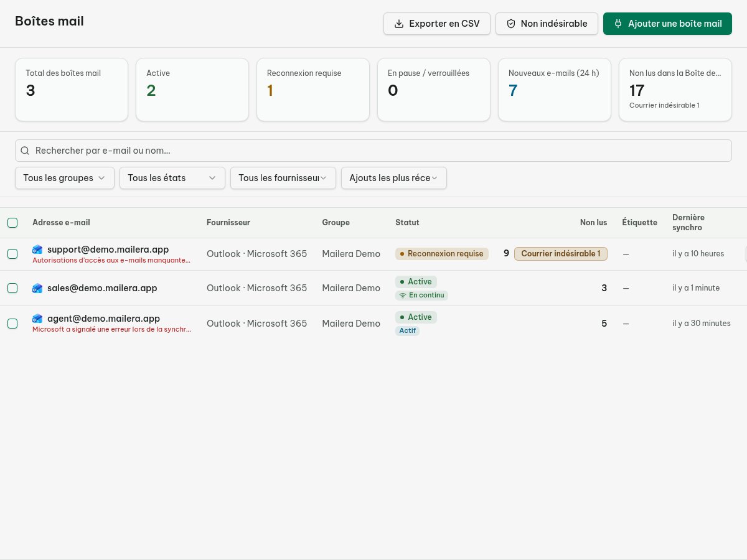
Task: Open the Tous les fournisseurs dropdown
Action: coord(283,178)
